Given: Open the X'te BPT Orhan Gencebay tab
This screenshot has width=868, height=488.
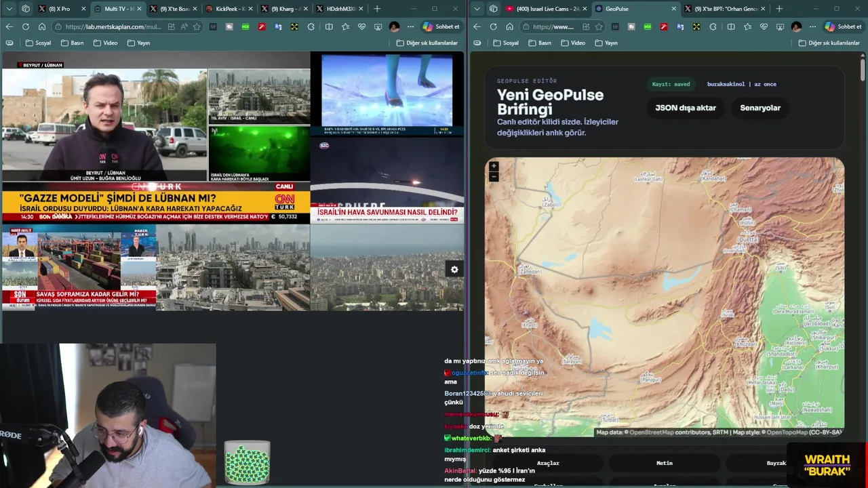Looking at the screenshot, I should pyautogui.click(x=724, y=9).
